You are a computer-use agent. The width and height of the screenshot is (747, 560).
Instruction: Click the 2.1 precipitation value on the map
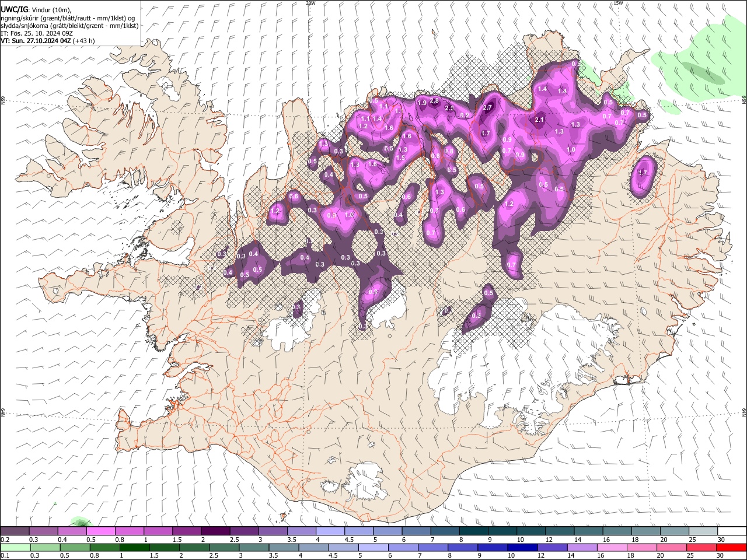tap(539, 120)
